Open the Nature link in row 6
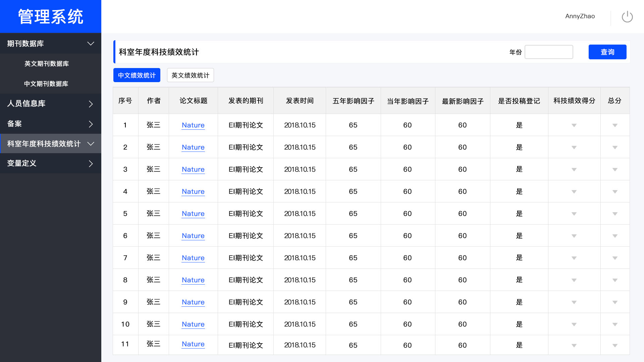Viewport: 644px width, 362px height. (x=193, y=236)
